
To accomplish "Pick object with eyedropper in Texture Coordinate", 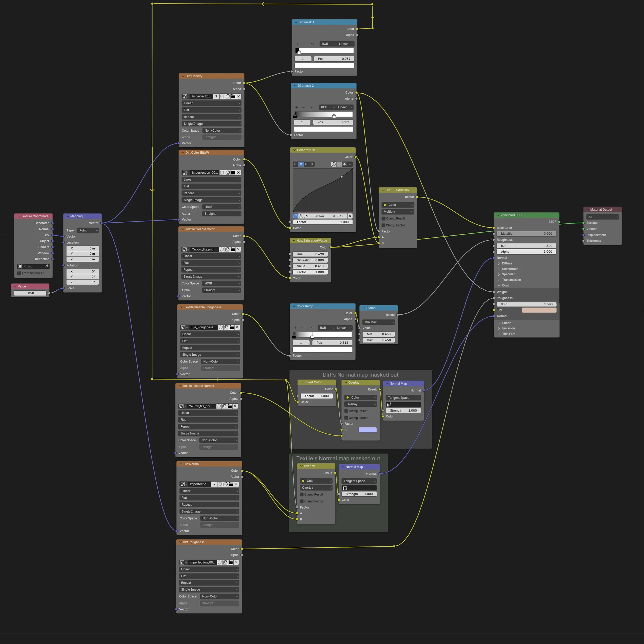I will [47, 266].
